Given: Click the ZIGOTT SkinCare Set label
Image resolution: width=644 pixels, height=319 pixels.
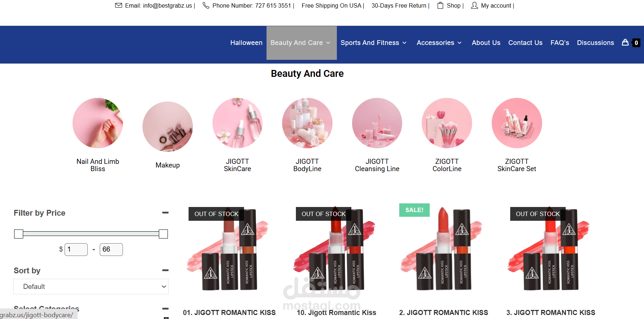Looking at the screenshot, I should point(517,165).
